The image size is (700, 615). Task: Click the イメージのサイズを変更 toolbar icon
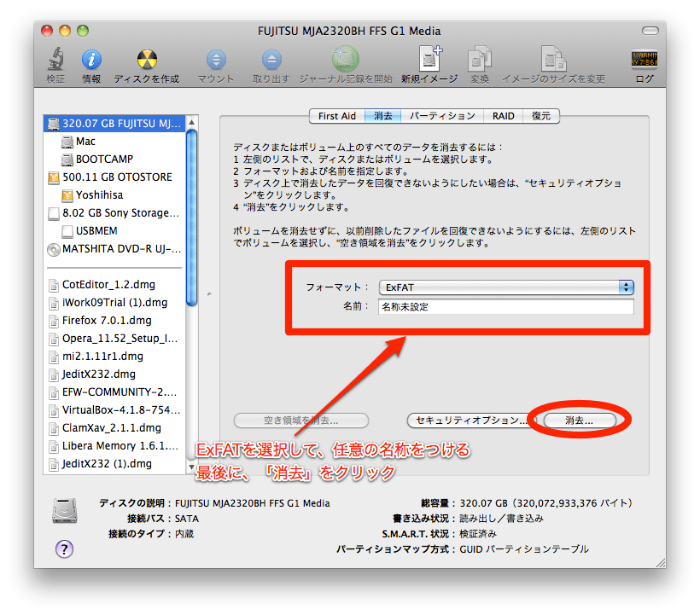(553, 59)
